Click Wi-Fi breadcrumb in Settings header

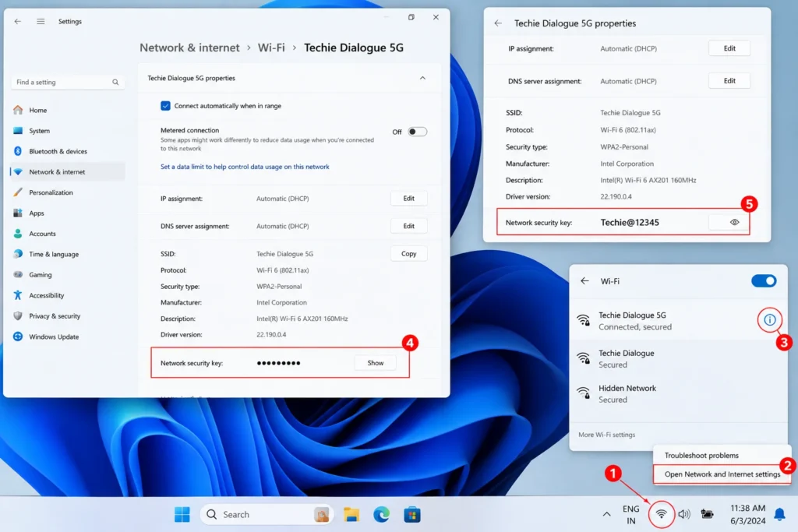[x=271, y=48]
